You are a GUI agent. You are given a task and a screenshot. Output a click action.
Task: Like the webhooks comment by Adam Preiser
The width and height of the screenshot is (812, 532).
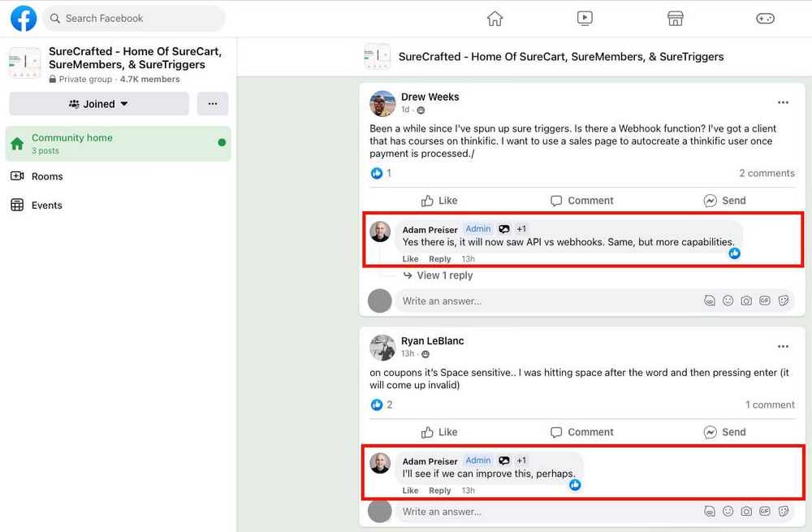click(410, 259)
